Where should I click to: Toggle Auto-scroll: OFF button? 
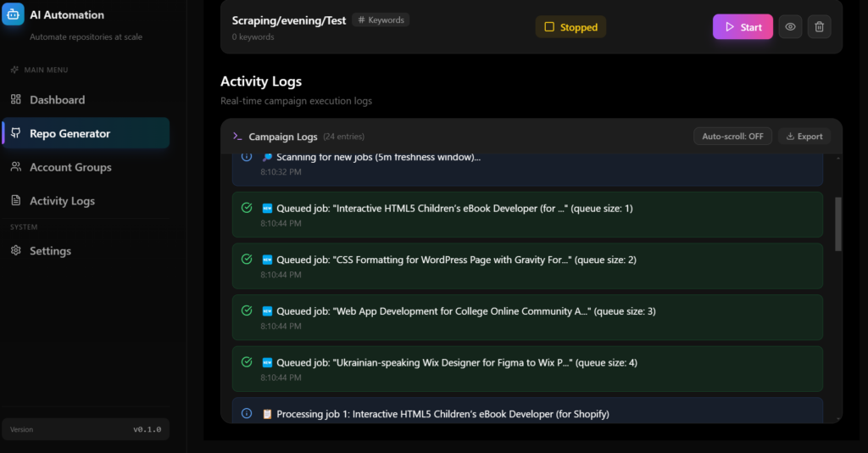tap(732, 137)
